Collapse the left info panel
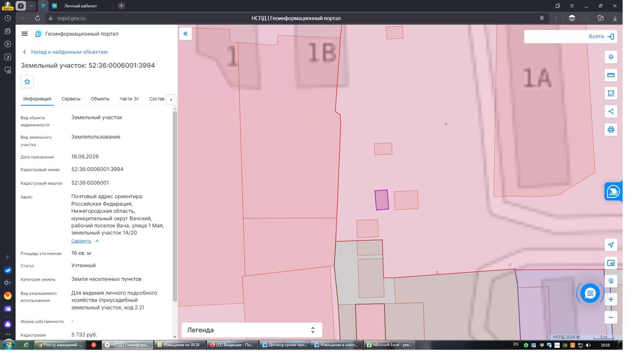 (185, 34)
